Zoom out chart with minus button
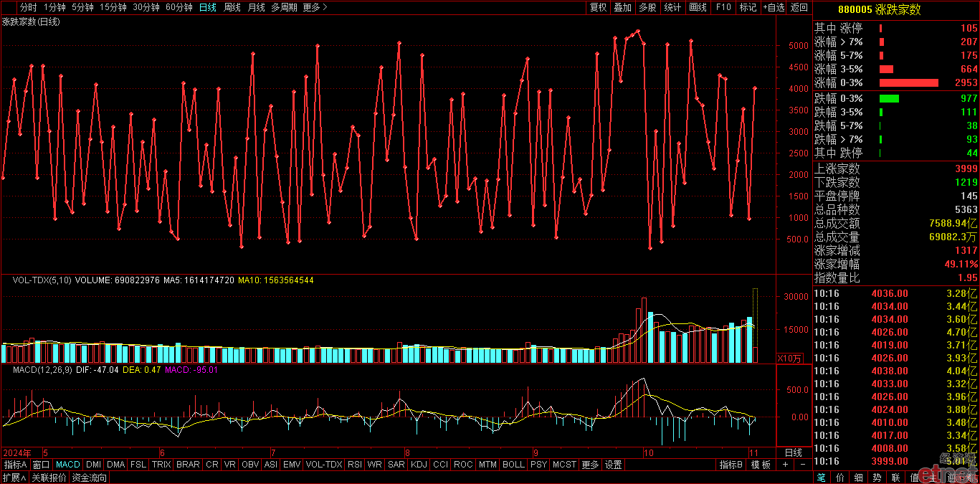Image resolution: width=980 pixels, height=484 pixels. click(803, 465)
